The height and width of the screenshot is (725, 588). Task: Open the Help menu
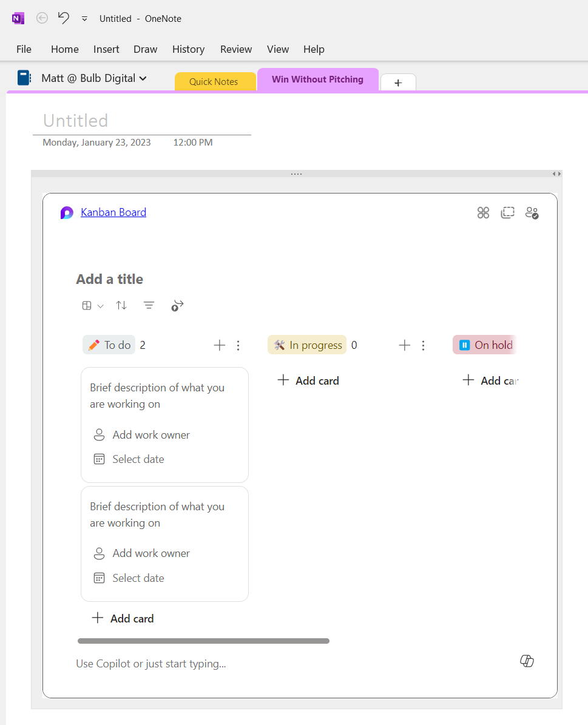(x=314, y=50)
